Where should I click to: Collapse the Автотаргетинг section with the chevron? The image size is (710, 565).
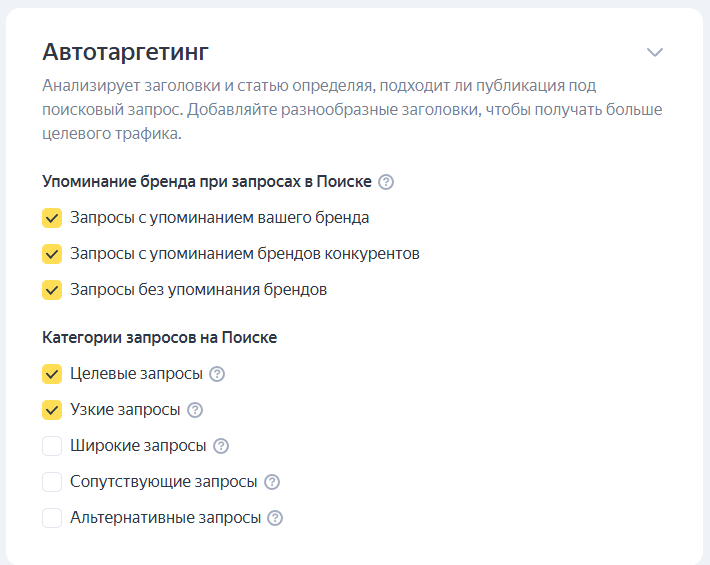tap(655, 52)
